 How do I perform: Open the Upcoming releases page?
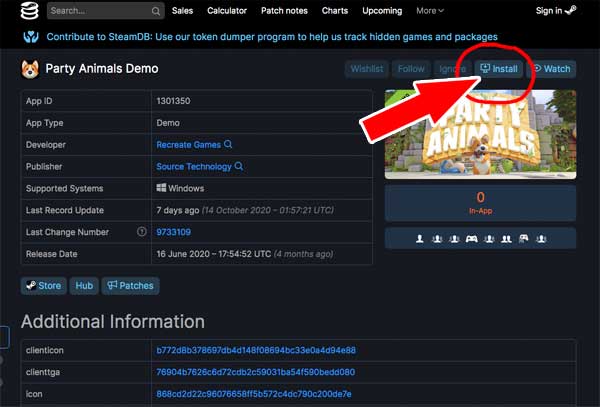[x=382, y=11]
